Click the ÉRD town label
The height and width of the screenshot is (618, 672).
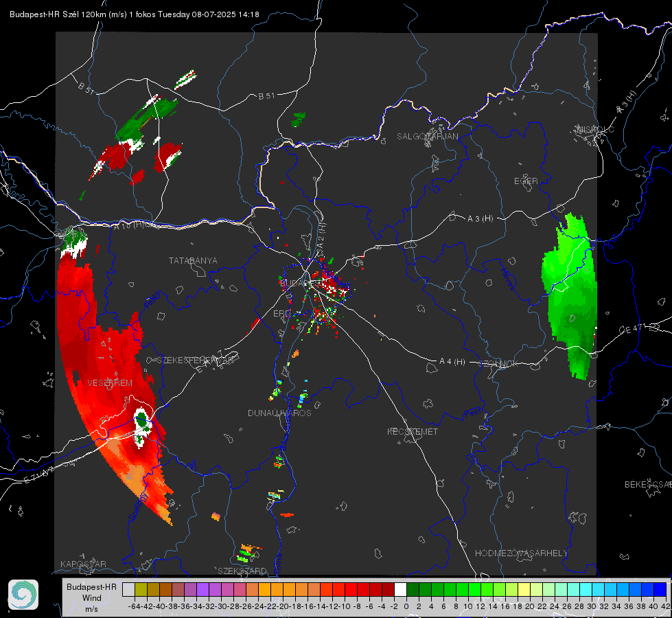[281, 314]
